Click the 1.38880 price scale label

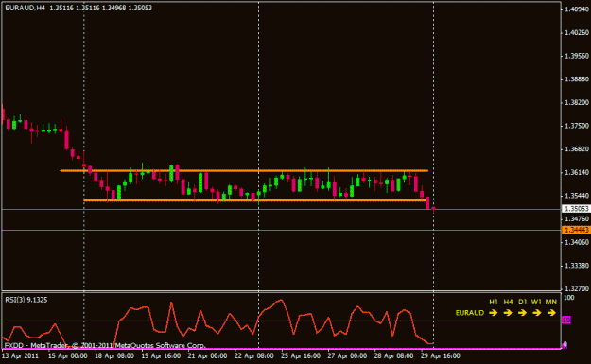pyautogui.click(x=577, y=79)
